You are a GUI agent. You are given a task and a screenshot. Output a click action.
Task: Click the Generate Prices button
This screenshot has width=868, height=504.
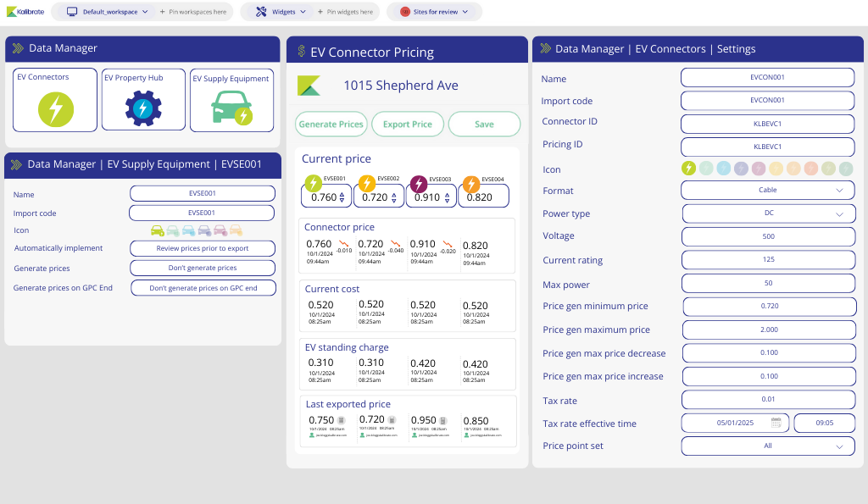click(331, 124)
